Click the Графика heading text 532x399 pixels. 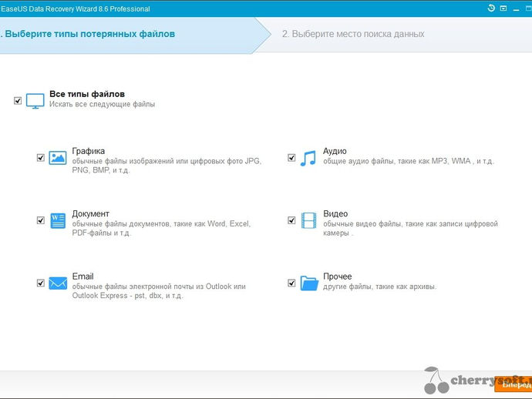point(88,151)
